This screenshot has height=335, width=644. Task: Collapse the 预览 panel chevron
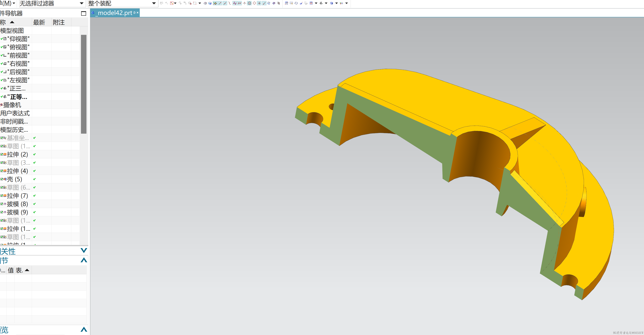[84, 329]
